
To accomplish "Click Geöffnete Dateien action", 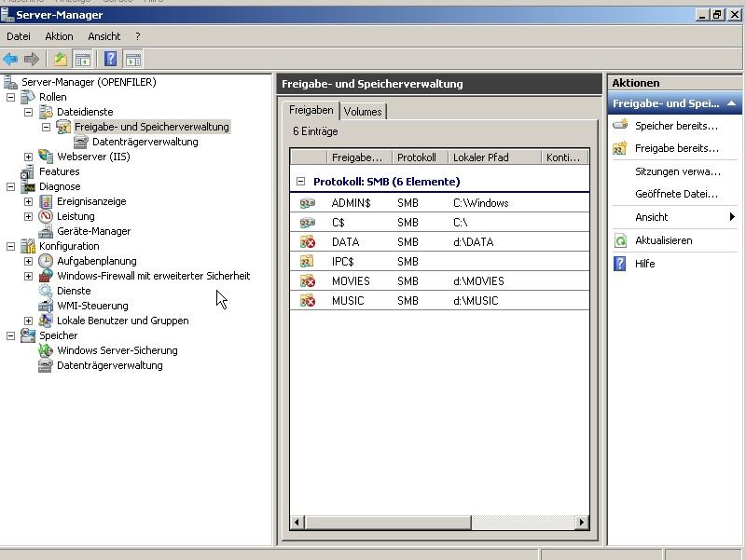I will (676, 194).
